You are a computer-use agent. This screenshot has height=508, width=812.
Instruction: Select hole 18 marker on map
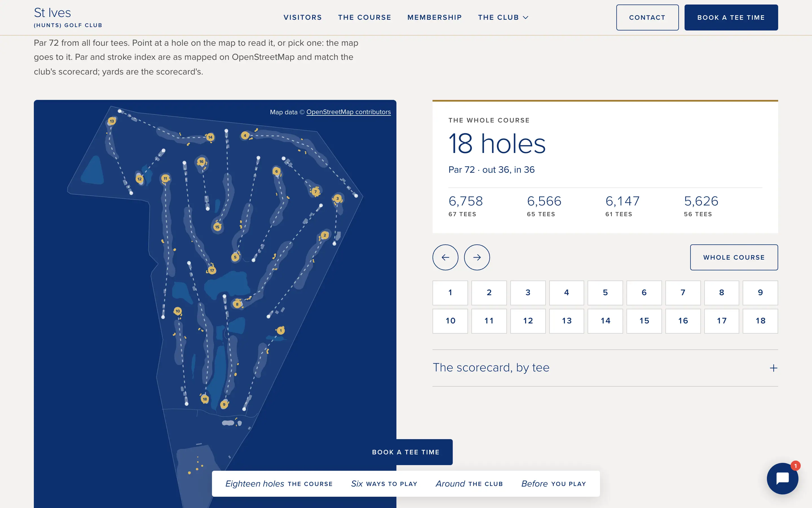205,399
